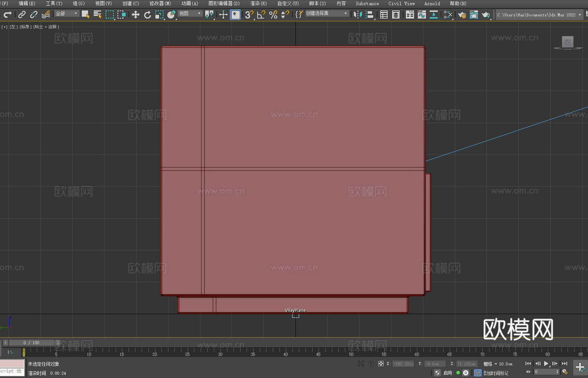Select the Unlink selection tool
588x378 pixels.
[x=34, y=14]
